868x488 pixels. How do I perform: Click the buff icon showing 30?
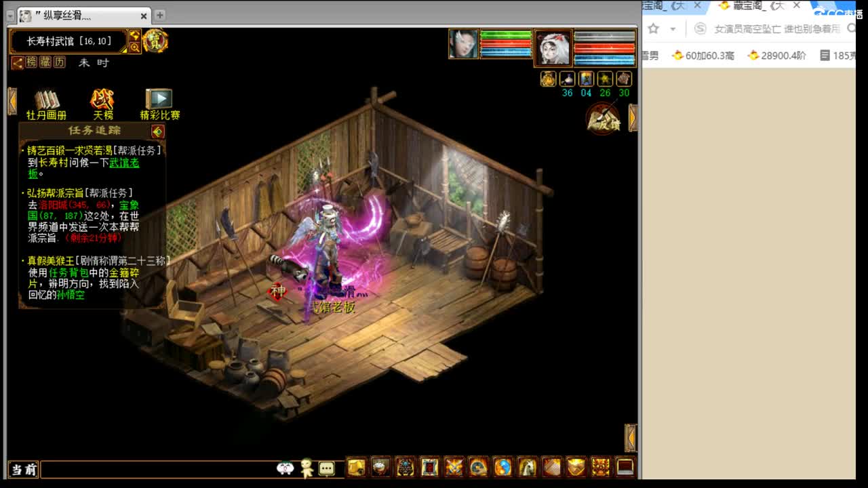(624, 79)
